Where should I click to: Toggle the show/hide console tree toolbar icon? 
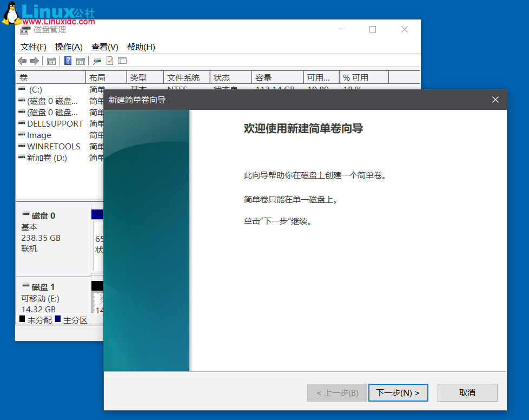point(51,61)
